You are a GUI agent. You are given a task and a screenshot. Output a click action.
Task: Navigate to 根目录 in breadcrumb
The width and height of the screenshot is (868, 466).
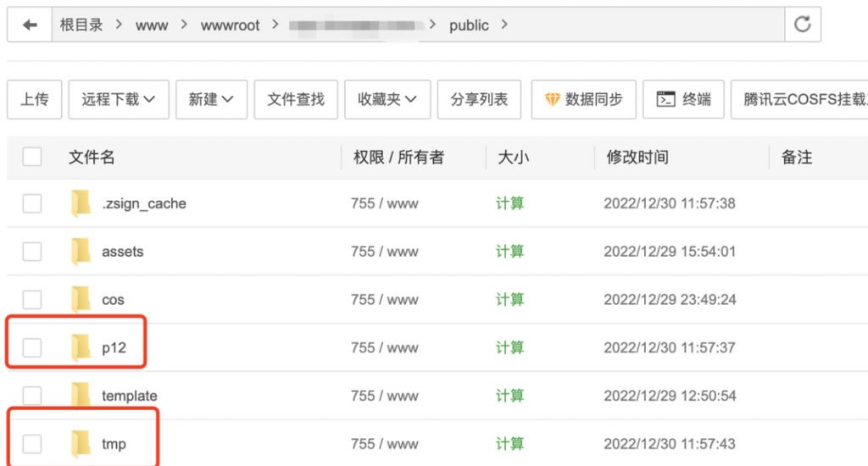coord(81,25)
